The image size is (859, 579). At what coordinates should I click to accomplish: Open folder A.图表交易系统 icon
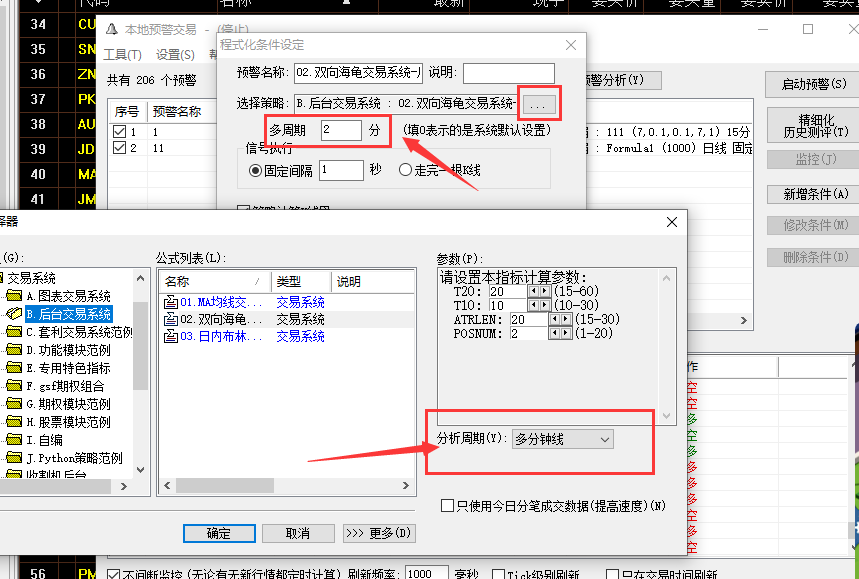14,296
